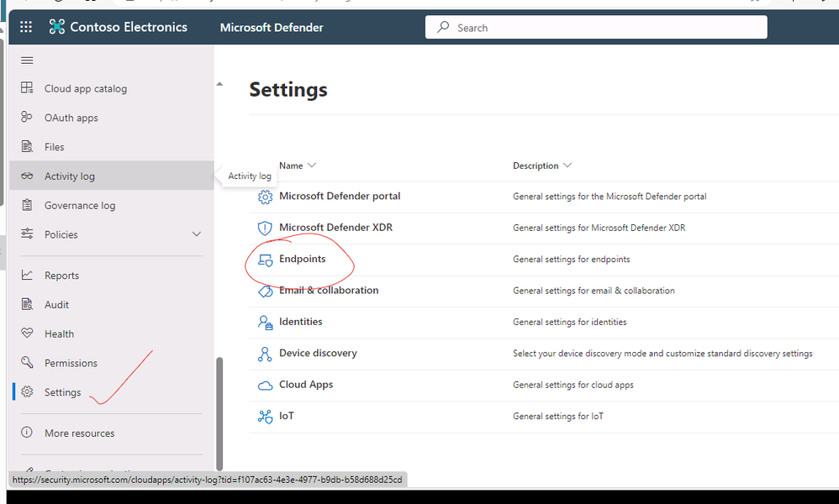Expand the Policies menu chevron
Screen dimensions: 839x504
(197, 234)
